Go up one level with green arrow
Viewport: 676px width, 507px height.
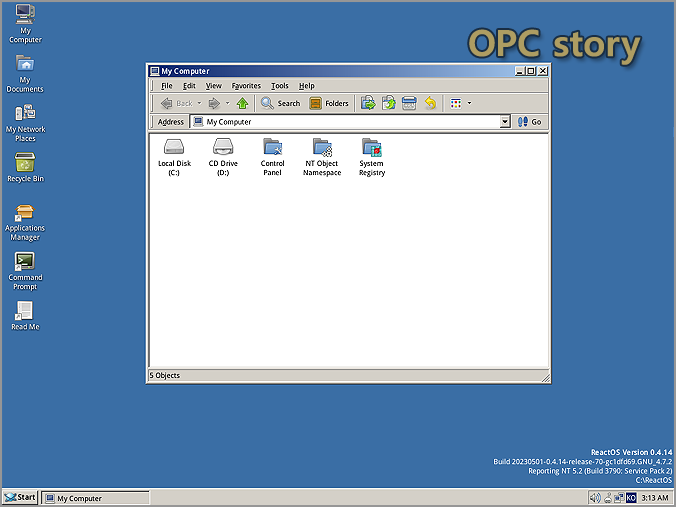pyautogui.click(x=242, y=103)
